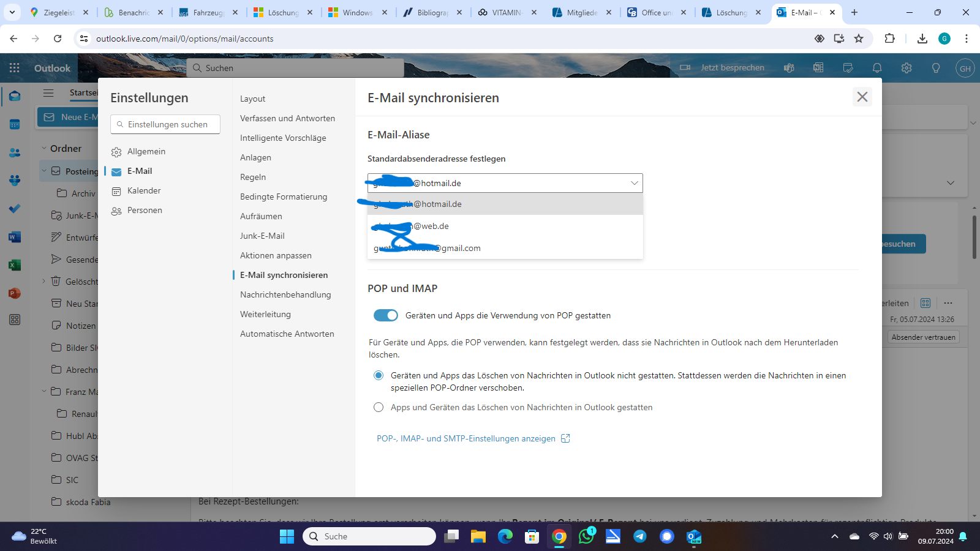980x551 pixels.
Task: Open the Windows Start menu
Action: click(287, 536)
